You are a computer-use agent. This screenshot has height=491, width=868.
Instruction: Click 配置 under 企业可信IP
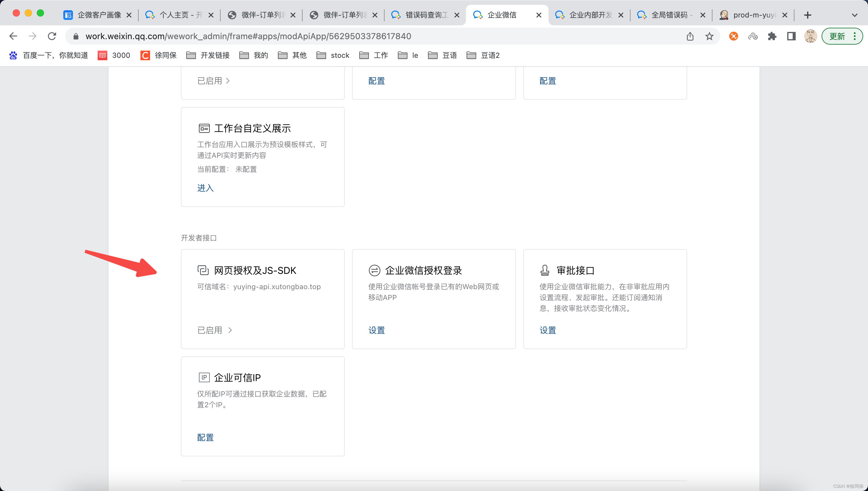[x=205, y=437]
